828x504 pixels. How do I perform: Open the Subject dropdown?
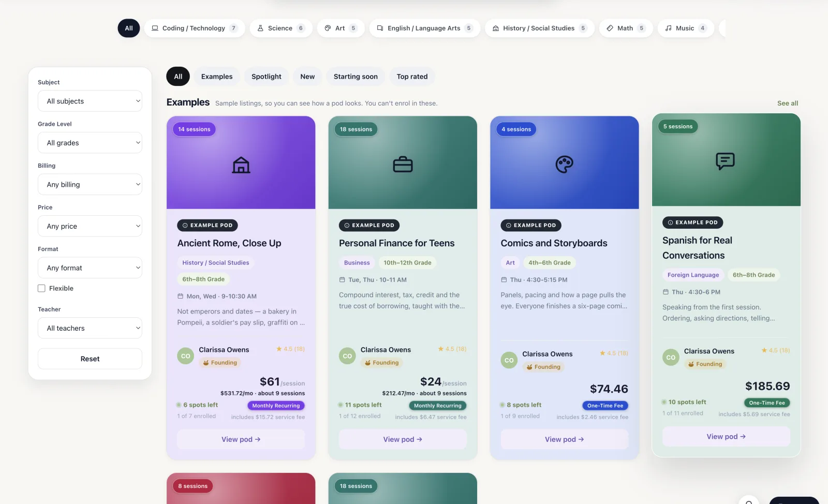[x=90, y=101]
